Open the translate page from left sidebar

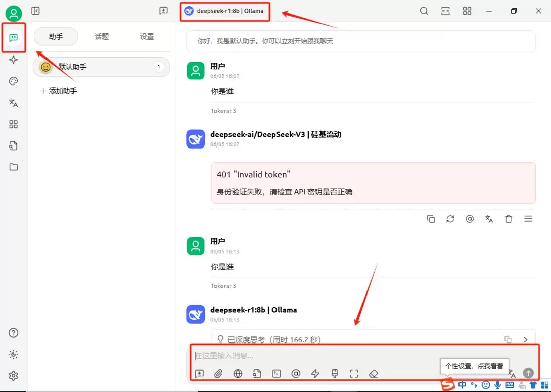coord(13,103)
